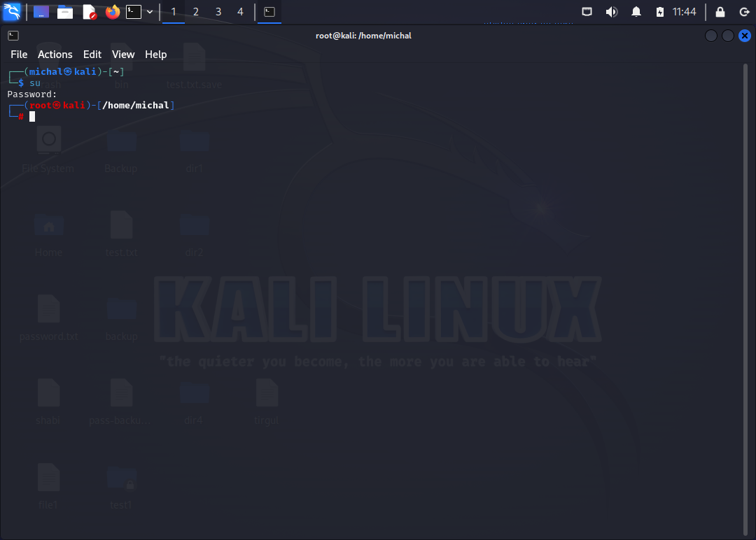Click the network icon in the system tray
The height and width of the screenshot is (540, 756).
587,11
